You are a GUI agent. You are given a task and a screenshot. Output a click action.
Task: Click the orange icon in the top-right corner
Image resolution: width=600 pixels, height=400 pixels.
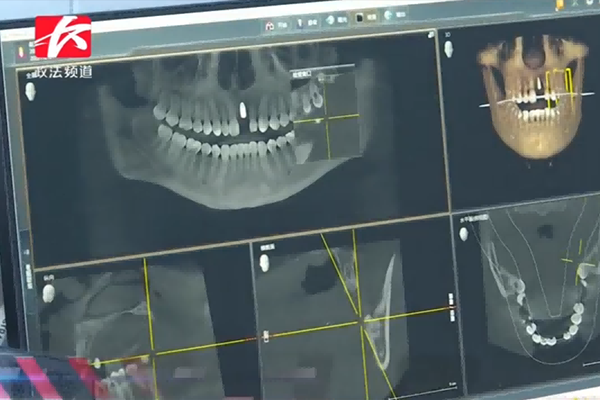point(559,5)
